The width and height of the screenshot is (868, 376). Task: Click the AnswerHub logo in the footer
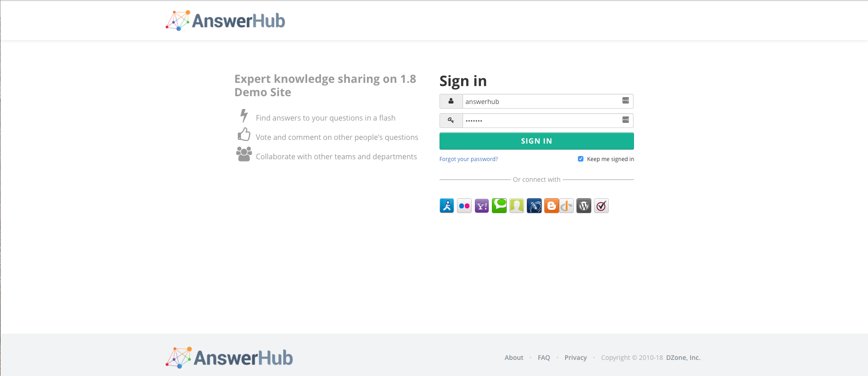pos(229,358)
